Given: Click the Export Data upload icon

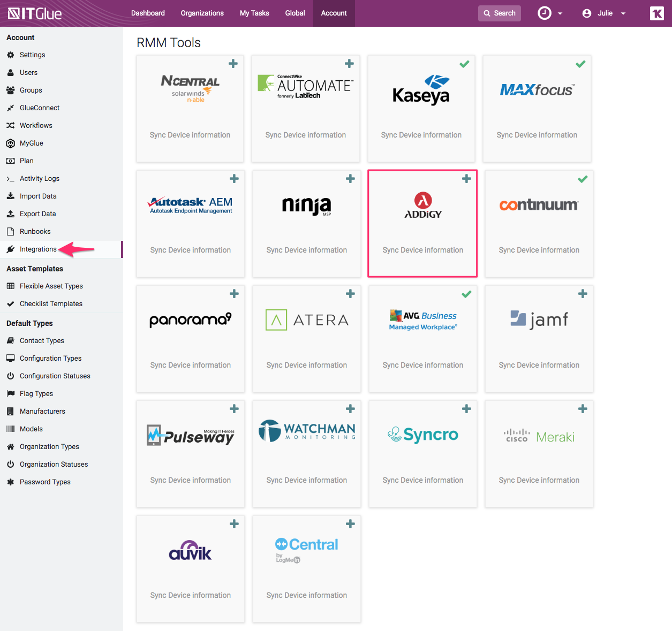Looking at the screenshot, I should click(10, 214).
